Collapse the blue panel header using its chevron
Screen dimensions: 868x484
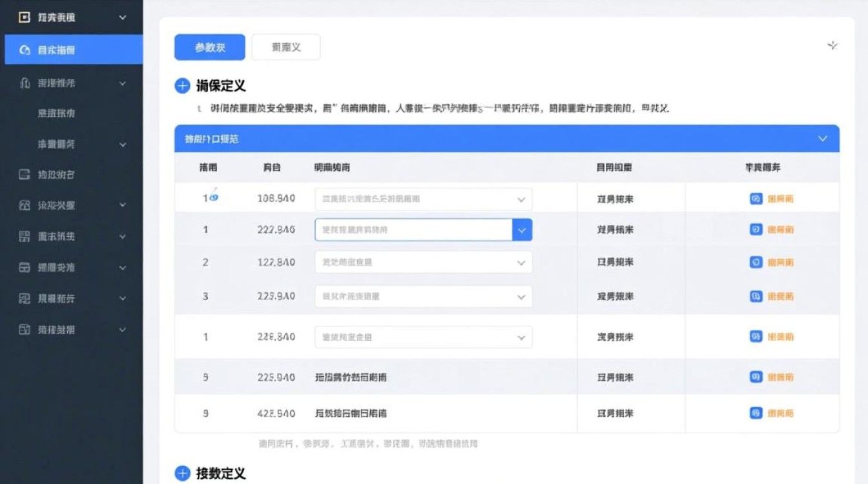coord(822,138)
